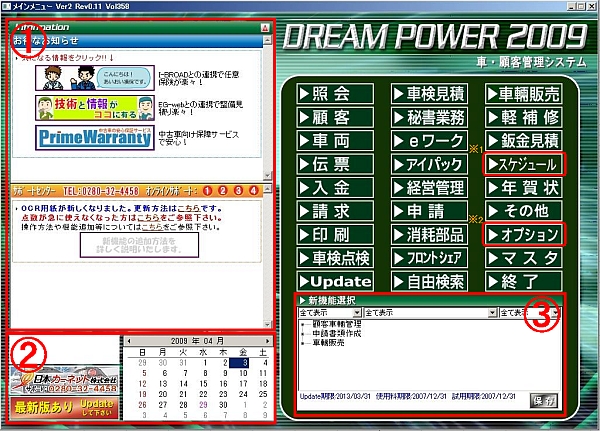This screenshot has height=431, width=600.
Task: Open 車輌販売 button
Action: click(x=524, y=94)
